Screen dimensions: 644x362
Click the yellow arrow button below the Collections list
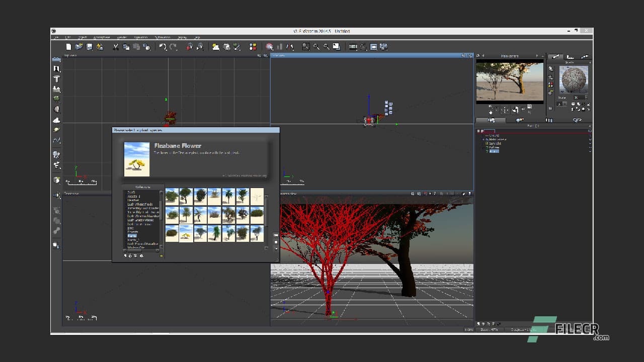[x=161, y=255]
